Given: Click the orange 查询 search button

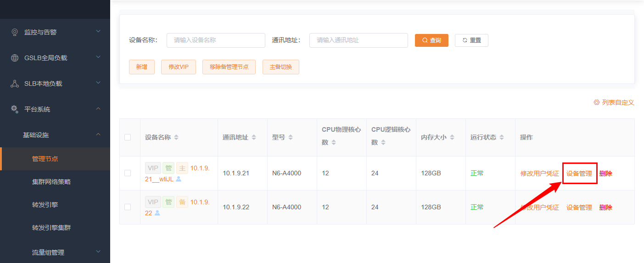Looking at the screenshot, I should 431,40.
